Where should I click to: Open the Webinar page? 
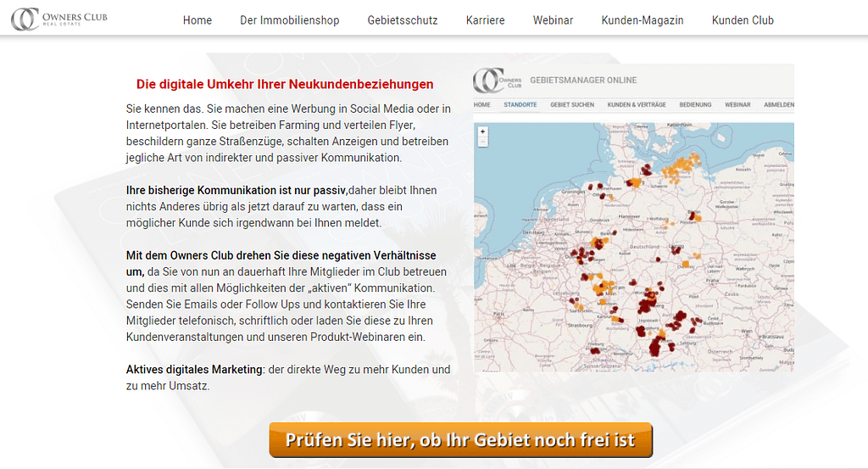click(553, 20)
